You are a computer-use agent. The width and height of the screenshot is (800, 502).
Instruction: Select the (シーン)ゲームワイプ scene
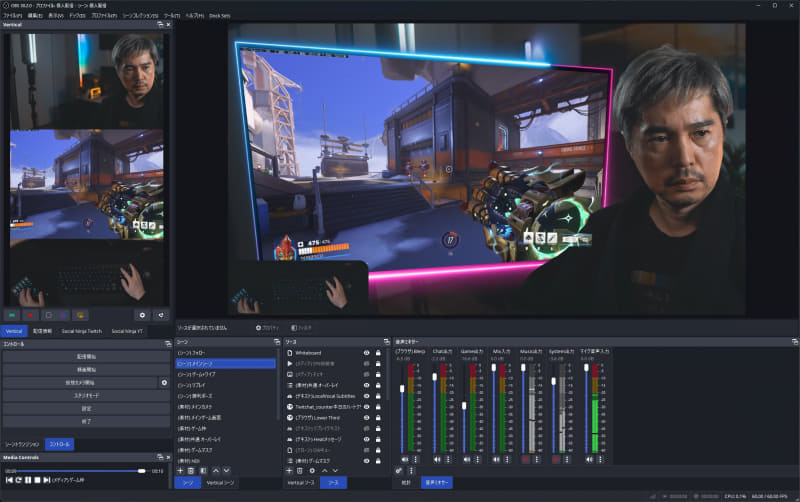[x=226, y=374]
